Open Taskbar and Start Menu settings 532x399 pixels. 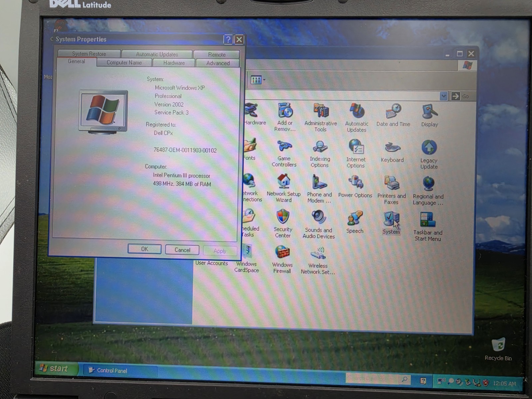tap(428, 226)
